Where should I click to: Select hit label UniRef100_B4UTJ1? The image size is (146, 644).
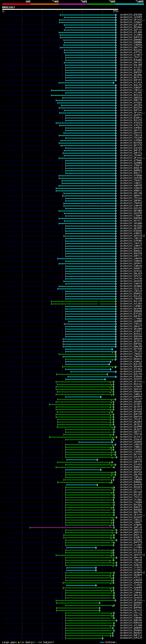point(131,535)
